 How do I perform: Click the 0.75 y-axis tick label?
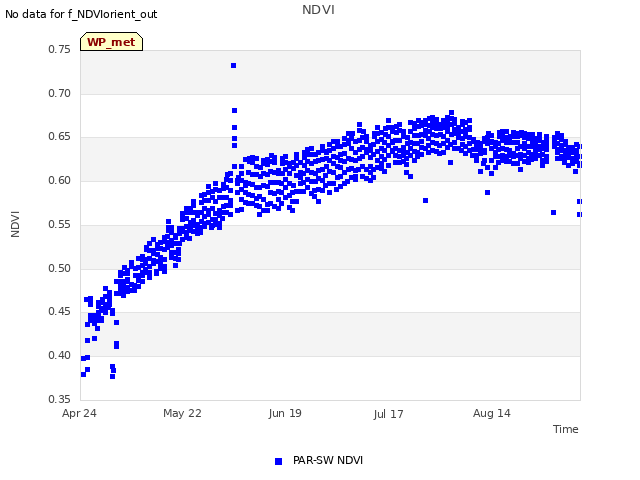point(60,49)
